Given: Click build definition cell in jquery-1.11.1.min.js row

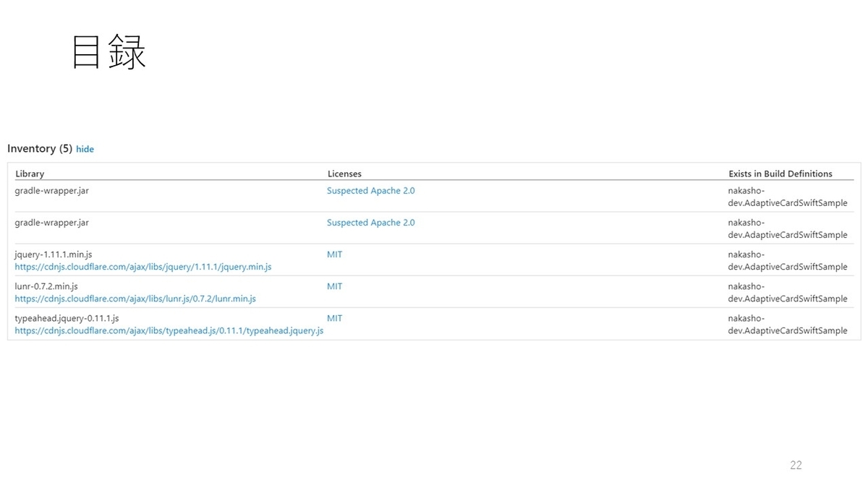Looking at the screenshot, I should pyautogui.click(x=788, y=260).
